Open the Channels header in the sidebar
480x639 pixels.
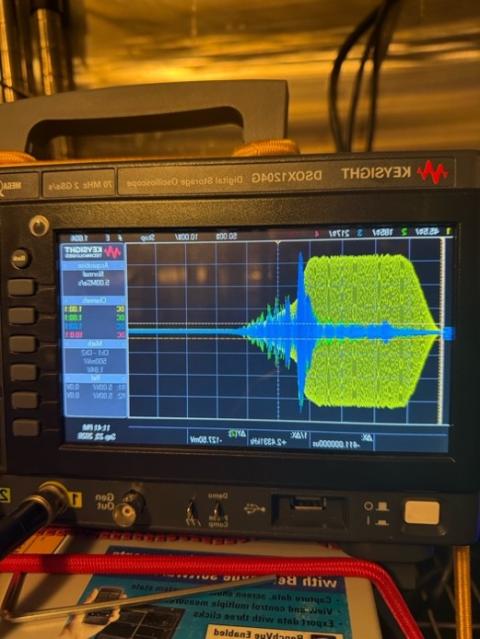pos(95,300)
